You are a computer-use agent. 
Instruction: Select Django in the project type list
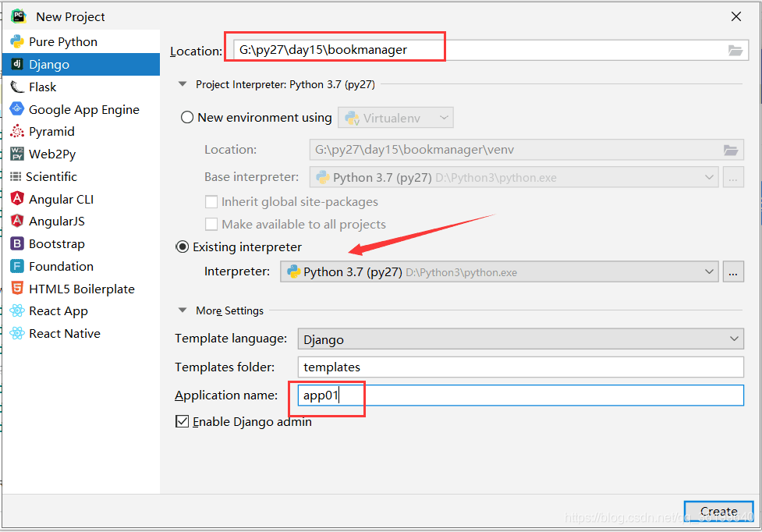[81, 64]
